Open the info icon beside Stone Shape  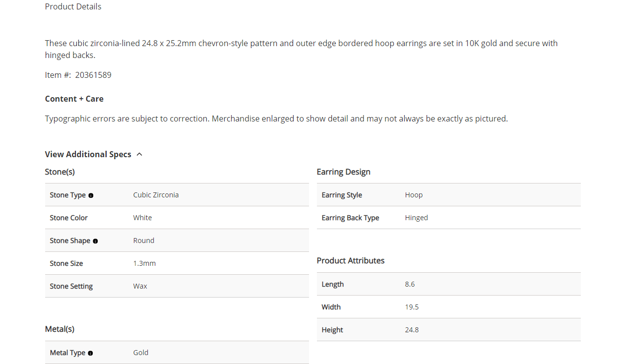(x=95, y=241)
